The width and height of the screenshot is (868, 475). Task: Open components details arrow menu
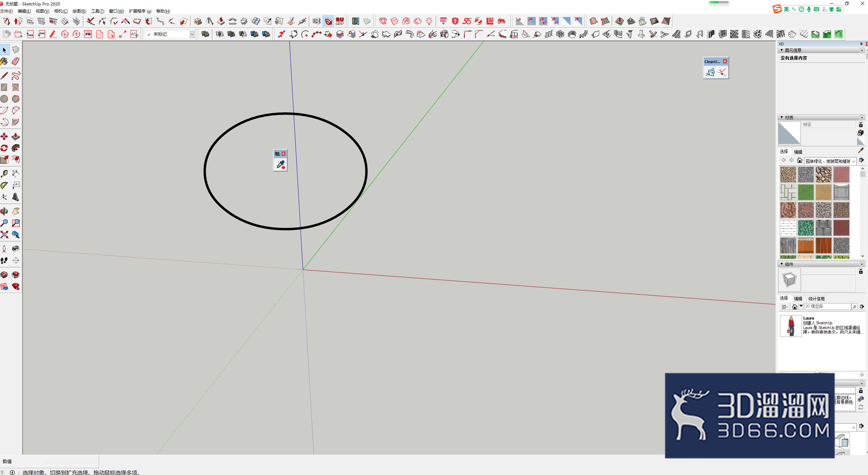[862, 307]
